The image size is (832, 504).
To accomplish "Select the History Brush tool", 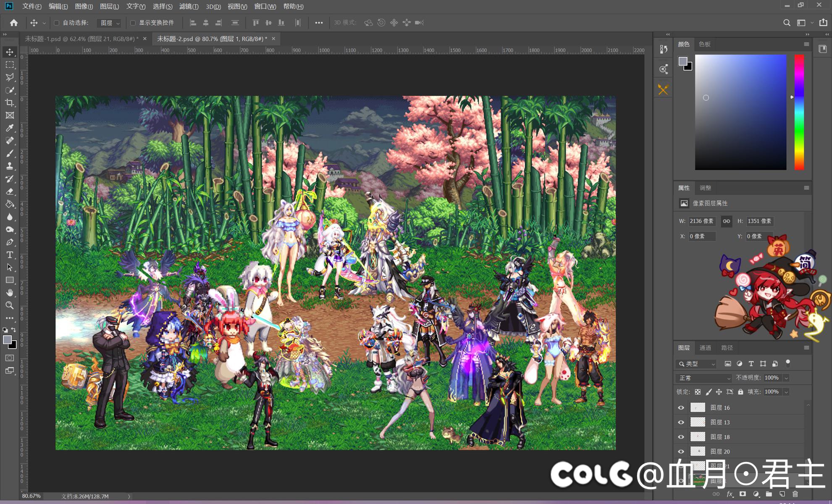I will click(10, 178).
